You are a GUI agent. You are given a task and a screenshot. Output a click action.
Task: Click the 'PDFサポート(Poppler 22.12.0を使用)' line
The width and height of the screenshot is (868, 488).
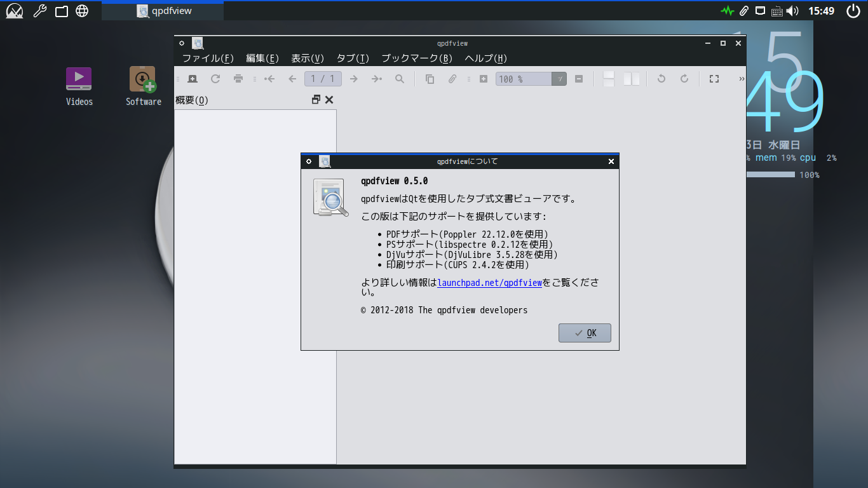(467, 234)
